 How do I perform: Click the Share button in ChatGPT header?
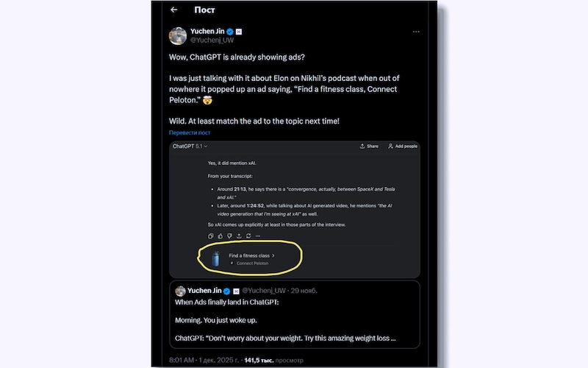370,146
